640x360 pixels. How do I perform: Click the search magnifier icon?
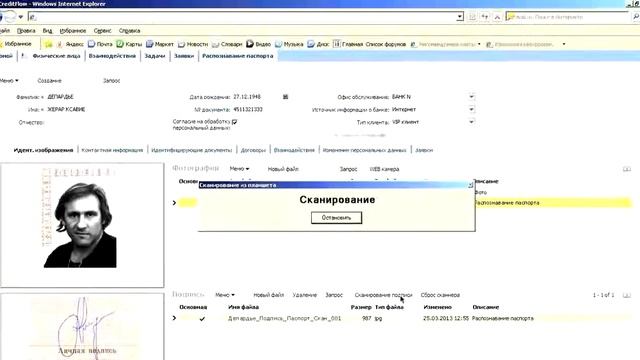(636, 17)
